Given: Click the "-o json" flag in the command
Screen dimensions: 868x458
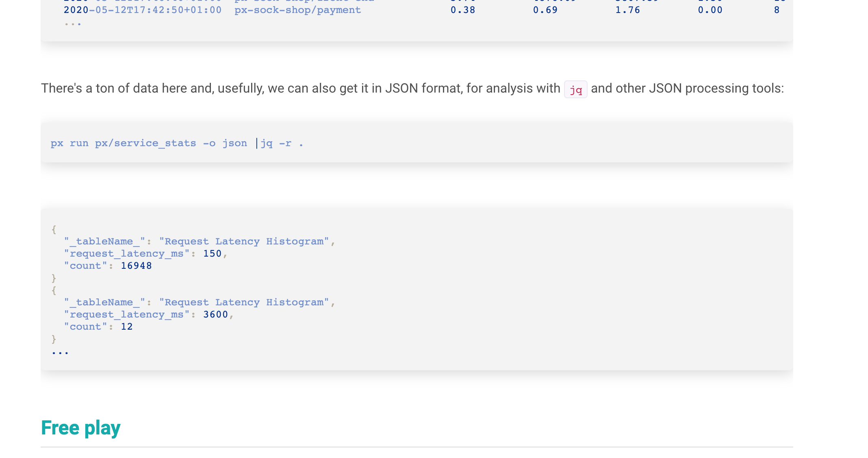Looking at the screenshot, I should [x=225, y=143].
